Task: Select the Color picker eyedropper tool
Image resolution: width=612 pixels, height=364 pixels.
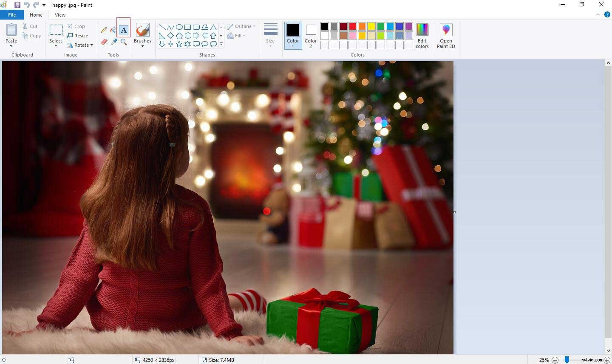Action: pos(113,42)
